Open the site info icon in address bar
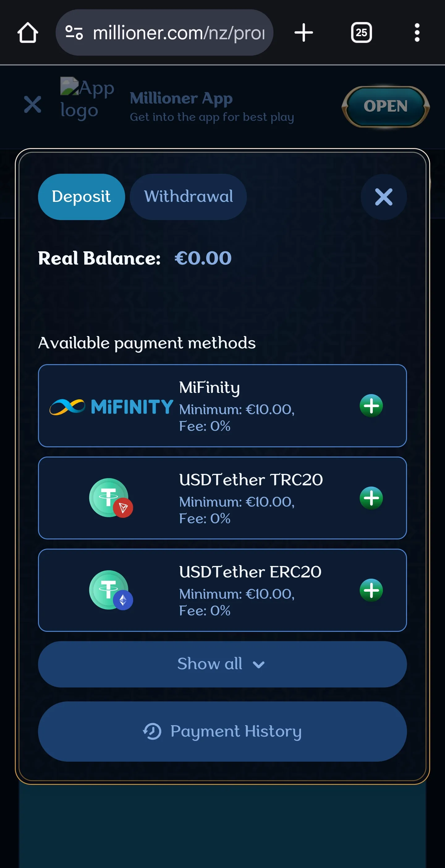 [x=74, y=33]
